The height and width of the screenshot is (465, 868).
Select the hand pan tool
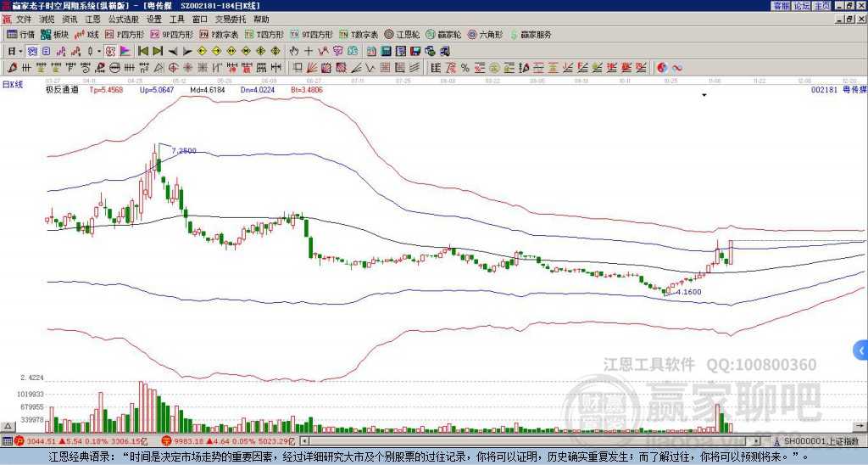(294, 52)
